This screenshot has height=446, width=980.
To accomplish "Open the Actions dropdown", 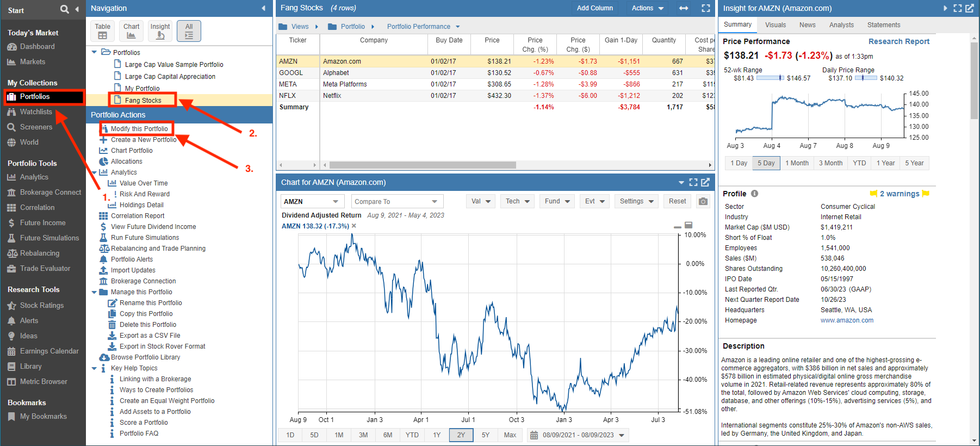I will pos(647,8).
